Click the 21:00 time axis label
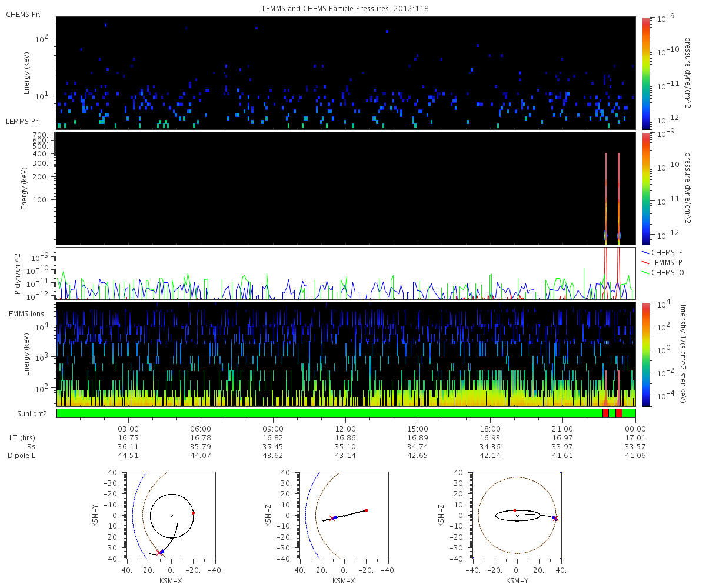706x588 pixels. pyautogui.click(x=562, y=429)
